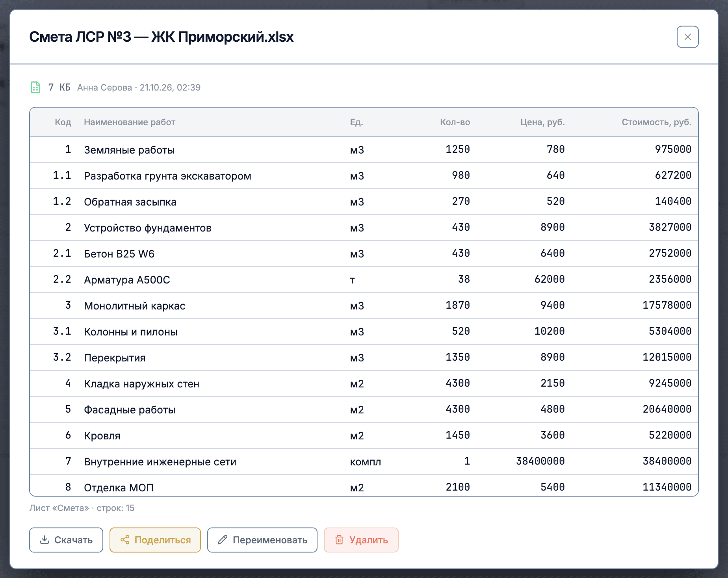
Task: Select the Монолитный каркас cell
Action: 134,306
